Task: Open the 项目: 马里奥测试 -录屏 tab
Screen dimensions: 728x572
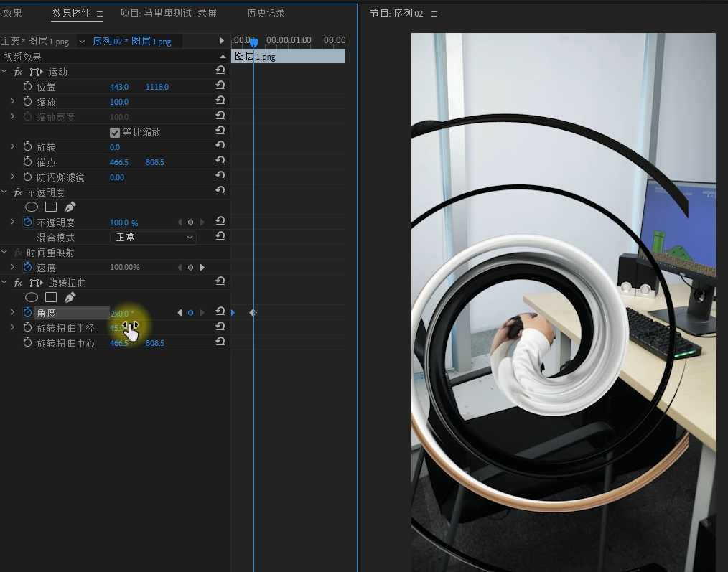Action: tap(169, 13)
